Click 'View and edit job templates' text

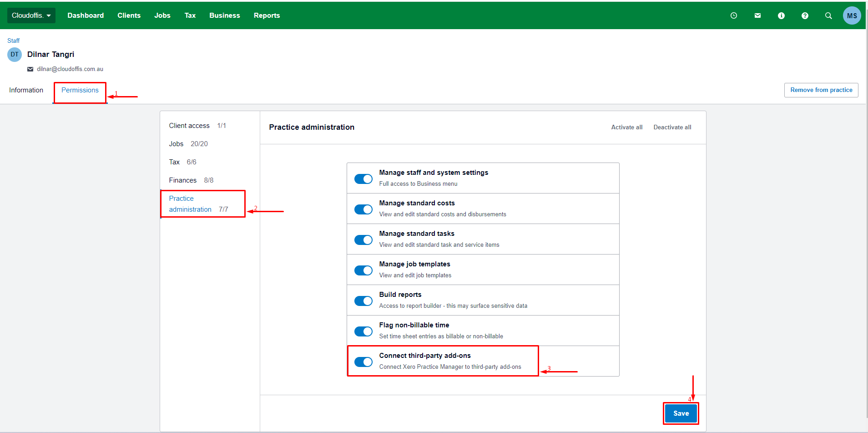coord(415,275)
